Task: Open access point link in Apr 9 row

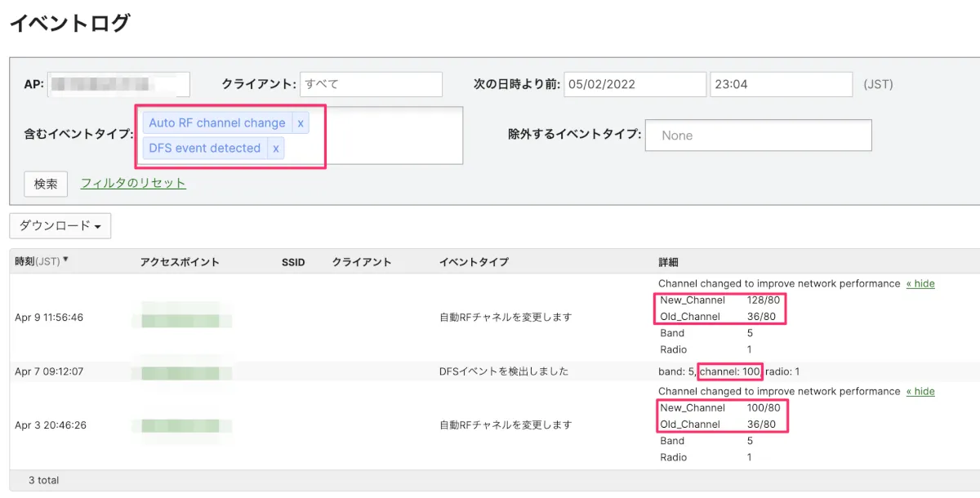Action: pos(185,317)
